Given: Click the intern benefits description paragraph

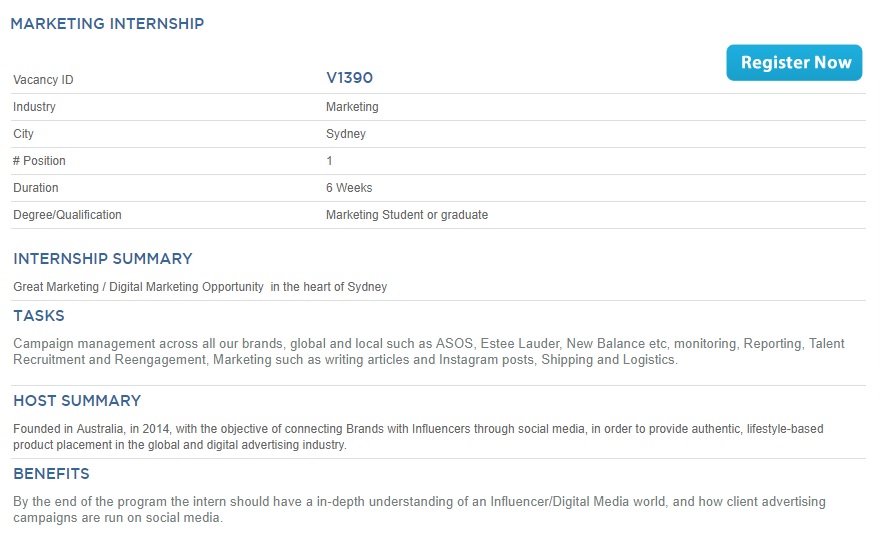Looking at the screenshot, I should pyautogui.click(x=419, y=509).
